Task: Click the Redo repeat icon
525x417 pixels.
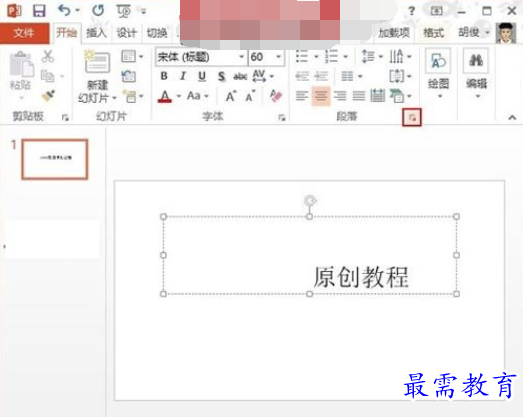Action: 98,11
